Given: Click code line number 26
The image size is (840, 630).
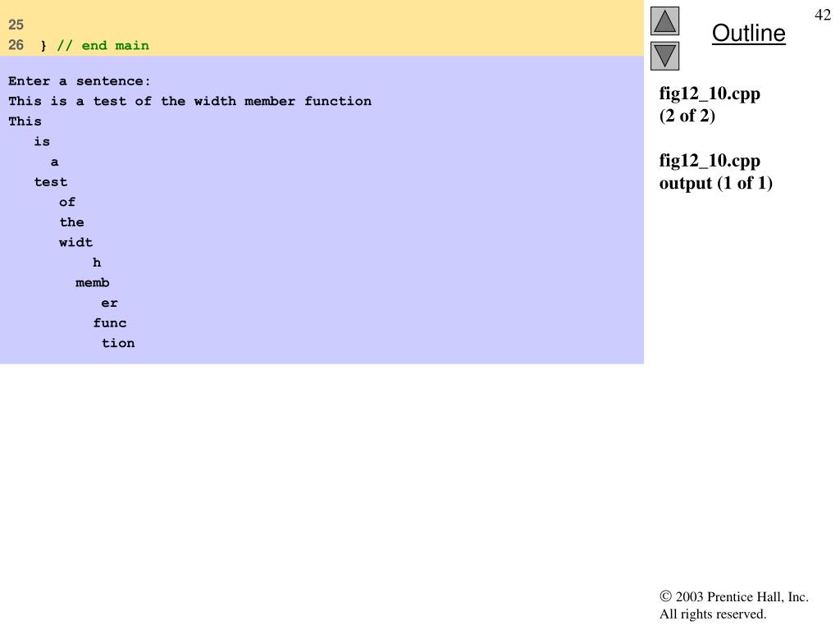Looking at the screenshot, I should point(16,45).
